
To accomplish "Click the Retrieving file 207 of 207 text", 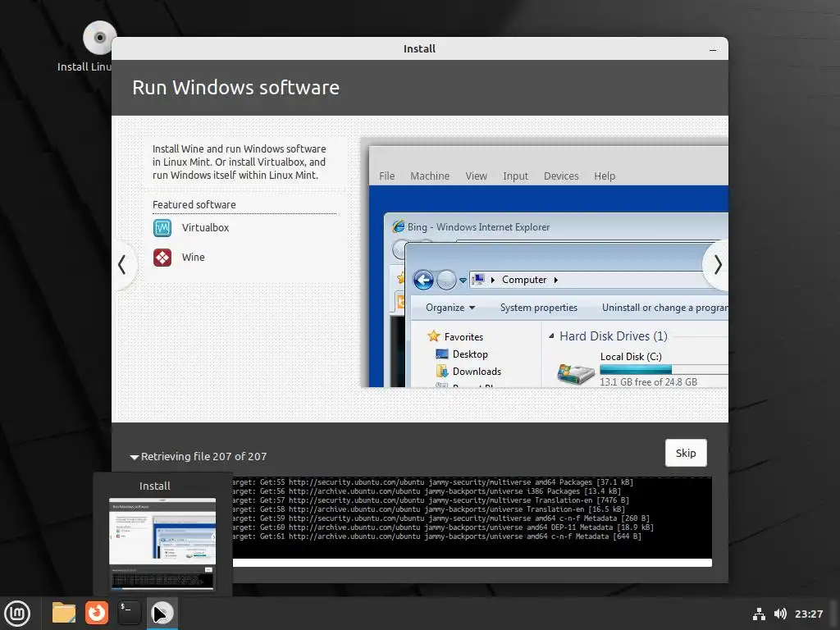I will [x=203, y=457].
